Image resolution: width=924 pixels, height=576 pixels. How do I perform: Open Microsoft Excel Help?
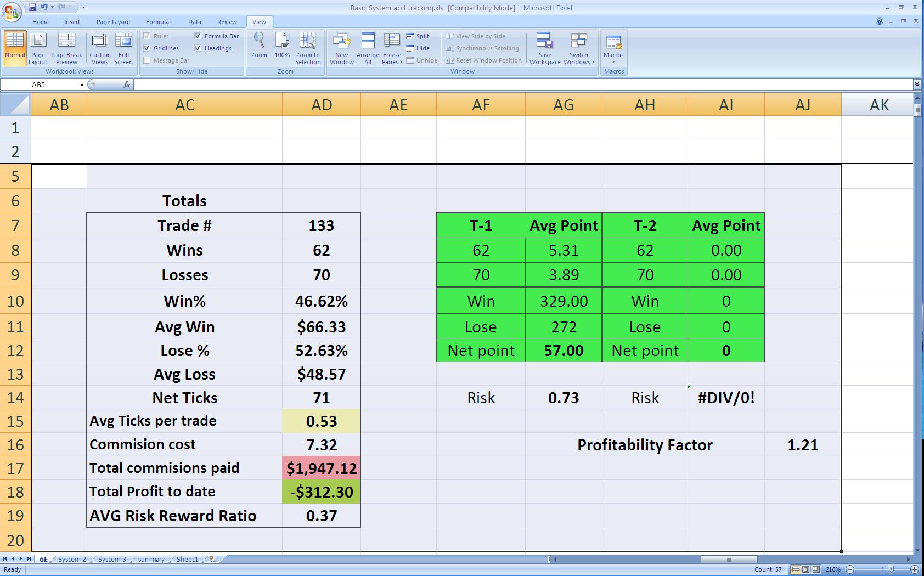pos(880,21)
